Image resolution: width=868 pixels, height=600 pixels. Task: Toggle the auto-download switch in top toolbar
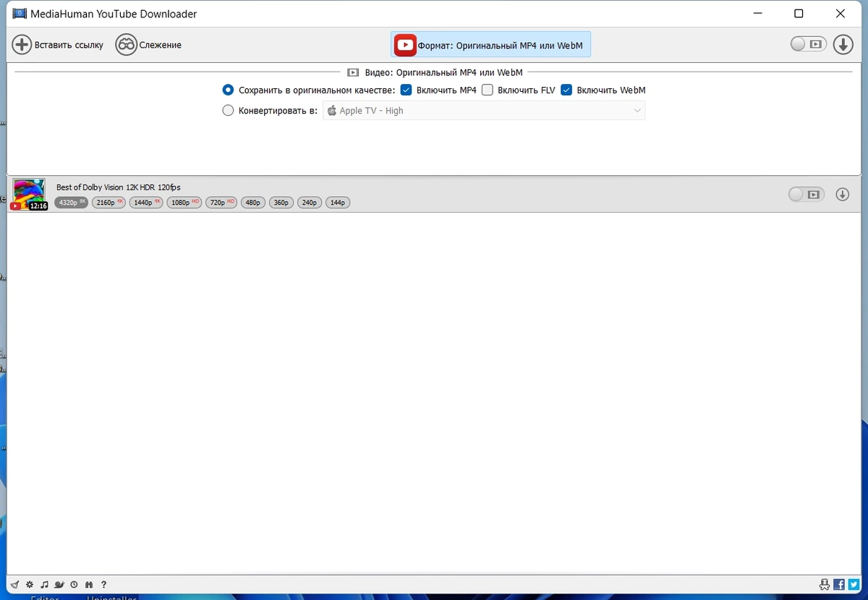808,45
